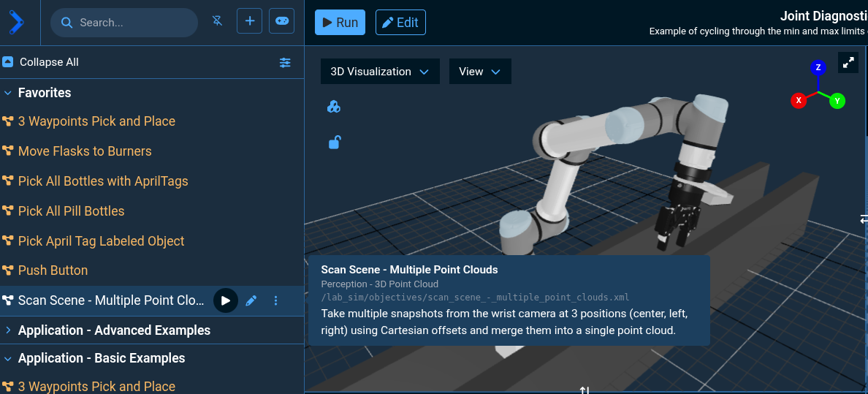Collapse Application - Basic Examples section
The height and width of the screenshot is (394, 868).
(x=8, y=358)
